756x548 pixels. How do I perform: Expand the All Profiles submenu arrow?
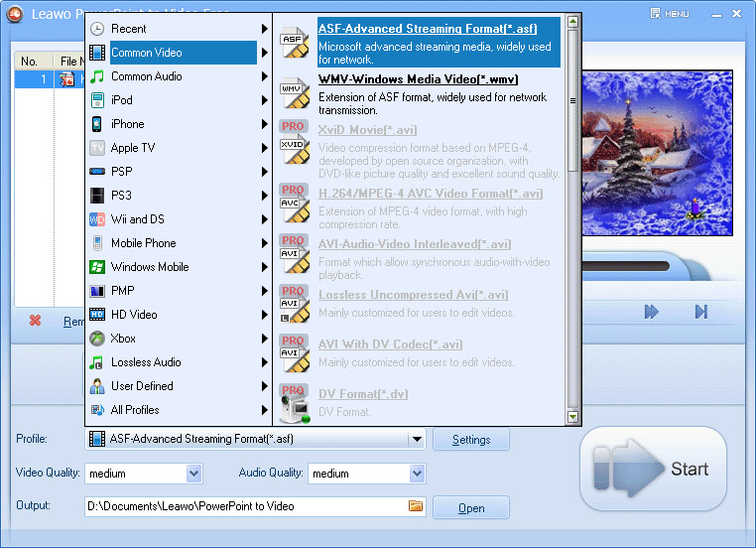(264, 410)
